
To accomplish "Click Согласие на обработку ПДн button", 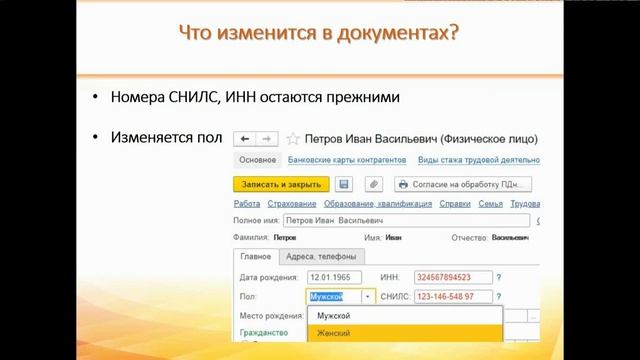I will 463,184.
